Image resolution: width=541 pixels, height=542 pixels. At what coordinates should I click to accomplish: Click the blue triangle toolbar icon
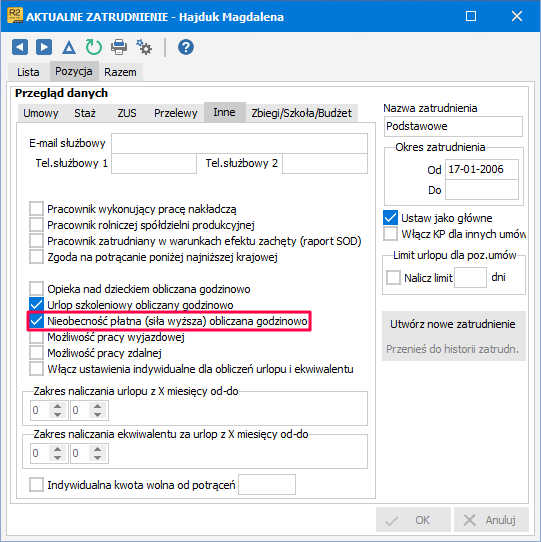click(69, 47)
